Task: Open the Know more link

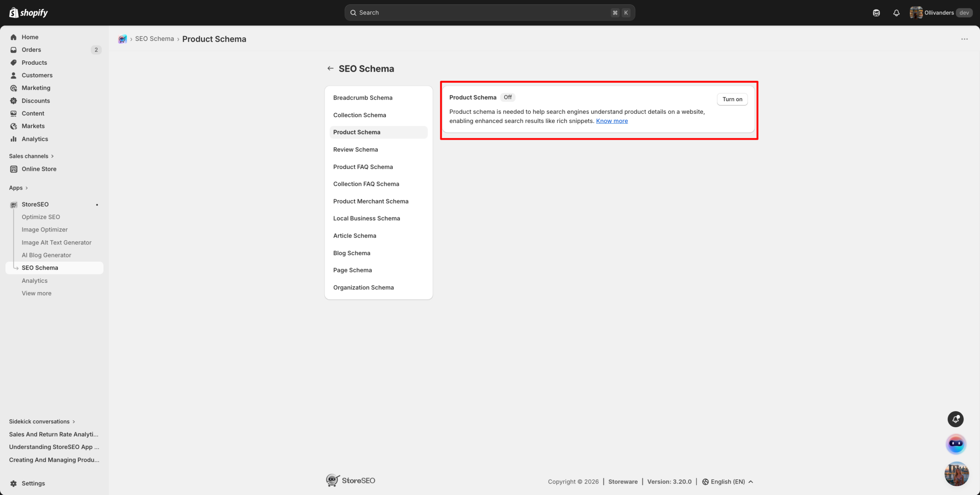Action: (x=612, y=121)
